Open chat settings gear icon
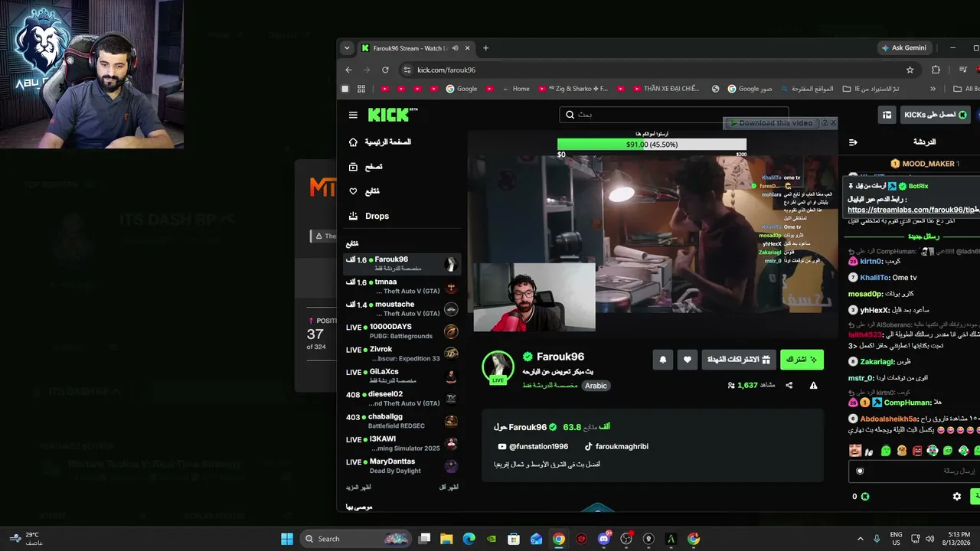Viewport: 980px width, 551px height. click(956, 497)
